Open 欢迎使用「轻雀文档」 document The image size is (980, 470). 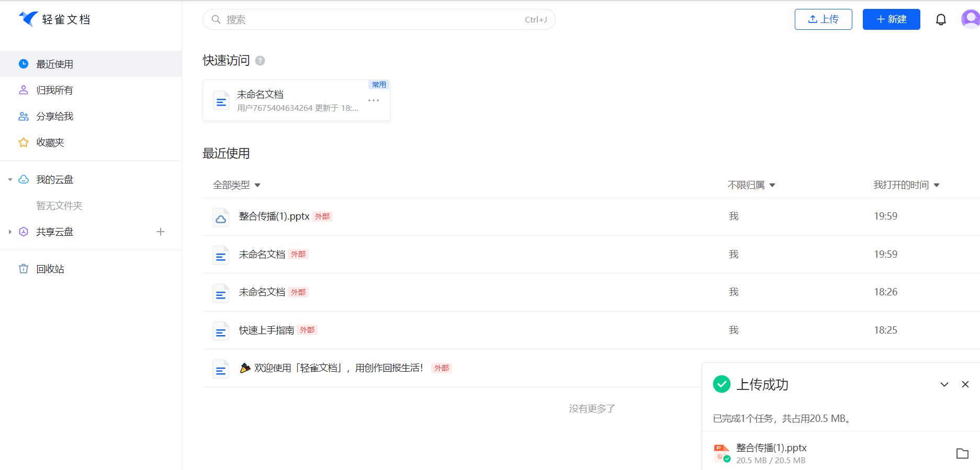tap(332, 368)
